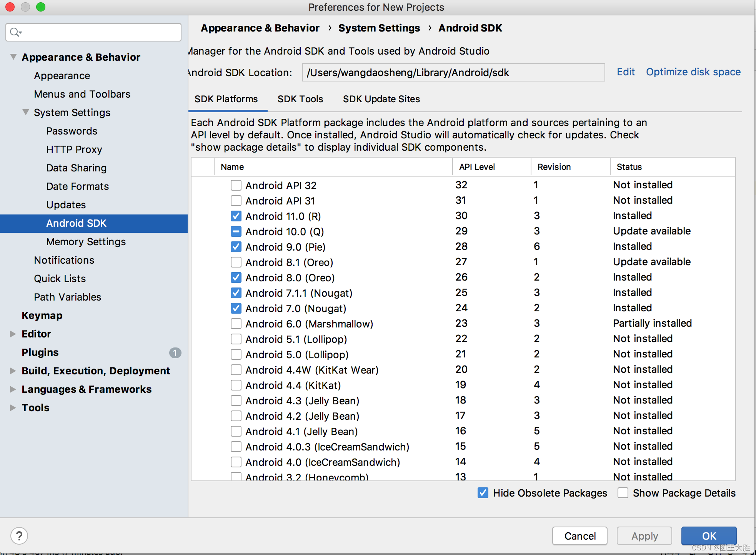The width and height of the screenshot is (756, 555).
Task: Expand the Editor settings section
Action: pos(13,334)
